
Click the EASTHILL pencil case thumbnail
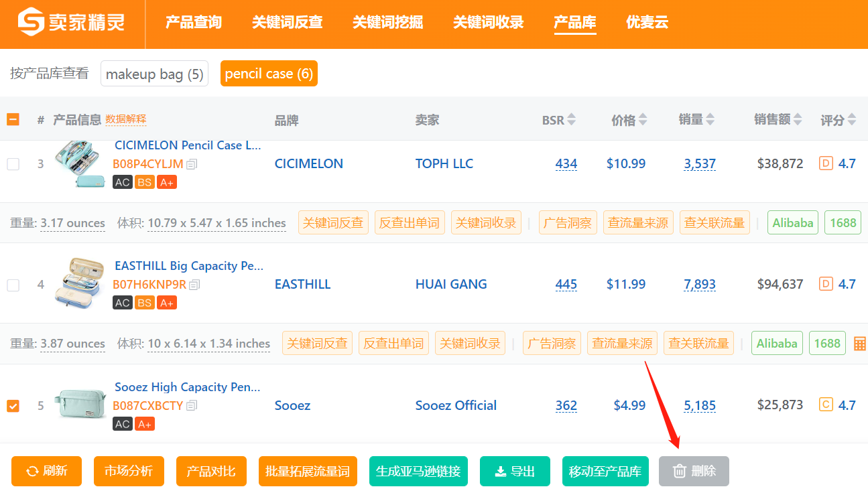click(80, 283)
